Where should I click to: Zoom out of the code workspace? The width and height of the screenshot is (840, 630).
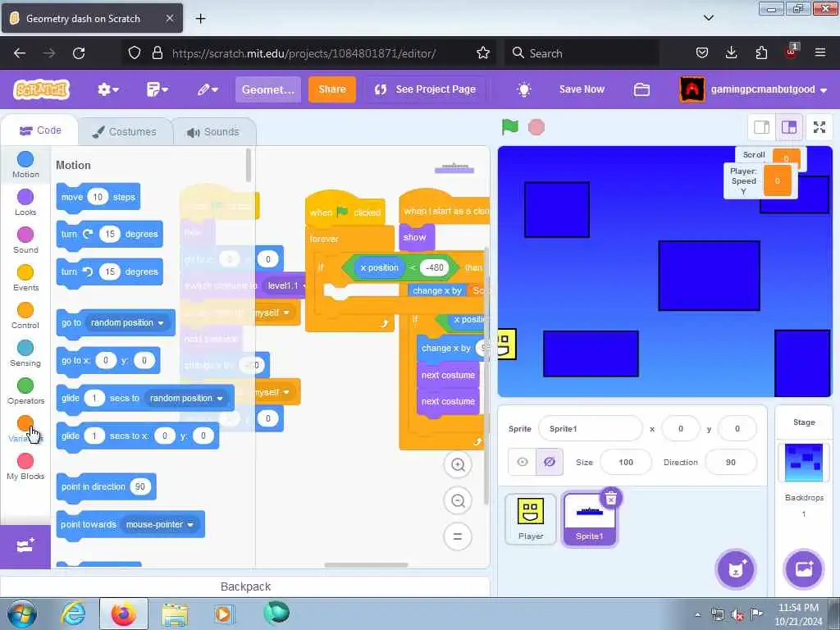click(458, 501)
